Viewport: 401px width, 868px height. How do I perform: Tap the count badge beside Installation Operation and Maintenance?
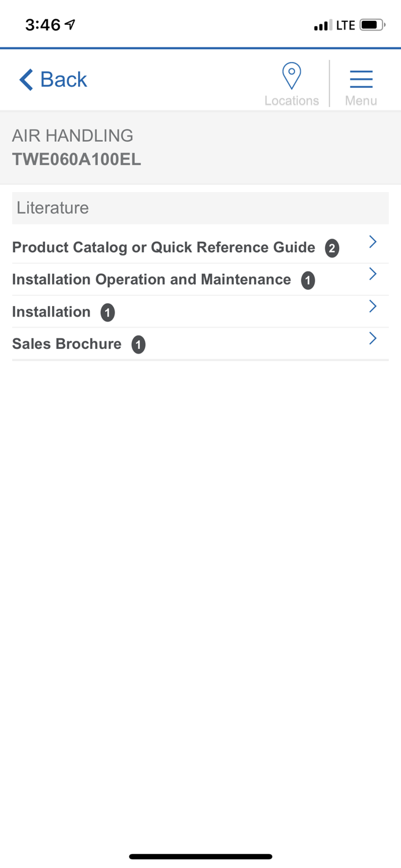tap(308, 281)
